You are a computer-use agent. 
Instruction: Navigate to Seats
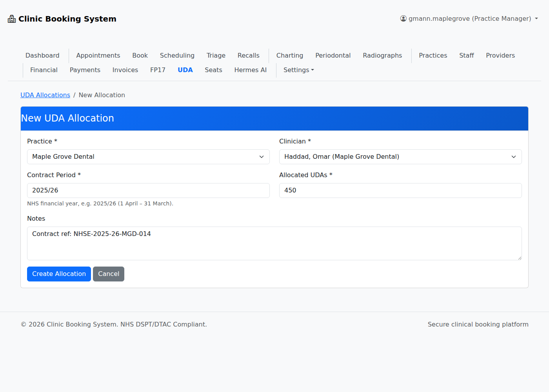tap(213, 70)
